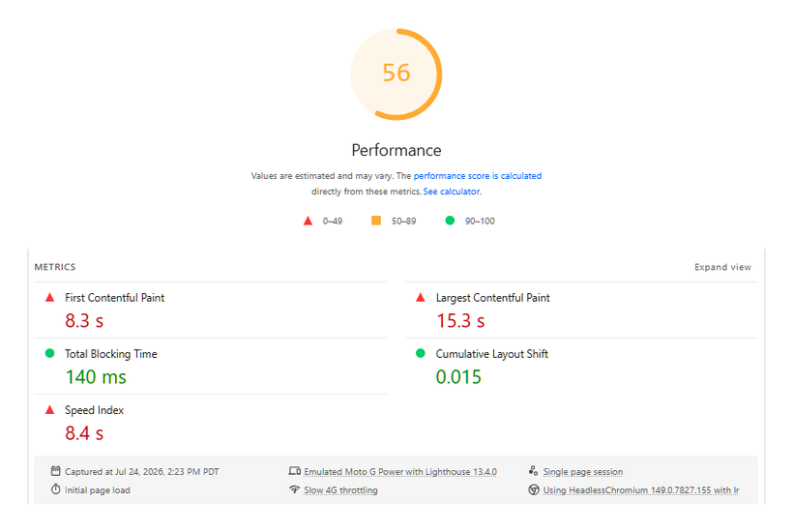Click the calendar icon beside Captured at
Viewport: 793px width, 532px height.
pos(56,471)
